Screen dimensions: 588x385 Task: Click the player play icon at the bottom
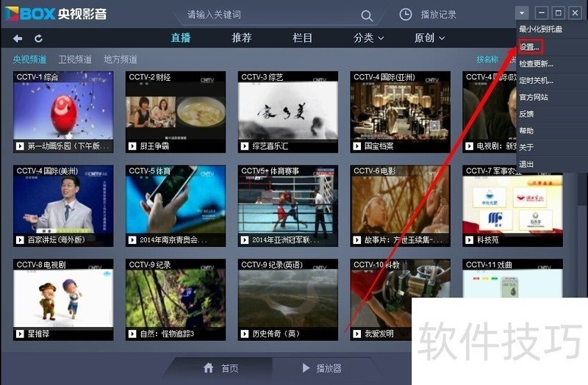306,368
